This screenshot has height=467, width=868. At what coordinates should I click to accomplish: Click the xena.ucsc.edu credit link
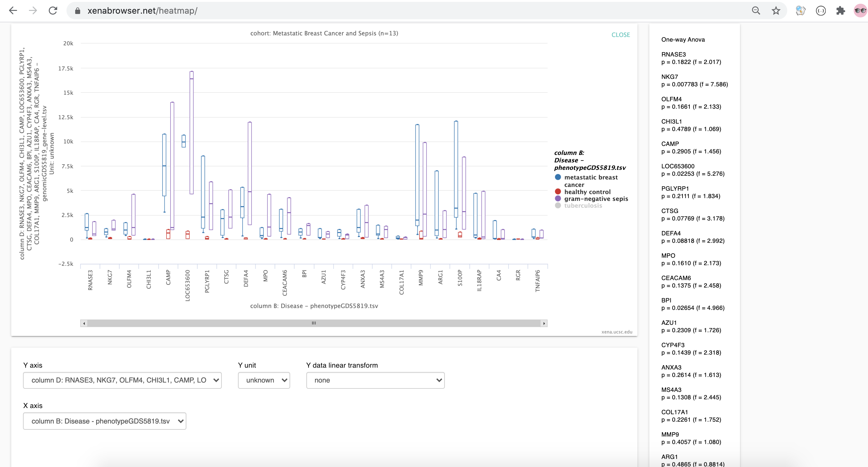(617, 332)
